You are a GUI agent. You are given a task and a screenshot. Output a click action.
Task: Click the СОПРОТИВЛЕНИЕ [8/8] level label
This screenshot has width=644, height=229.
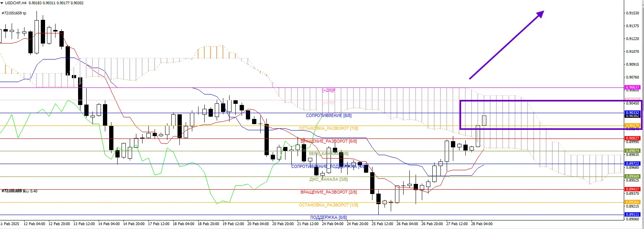[329, 116]
